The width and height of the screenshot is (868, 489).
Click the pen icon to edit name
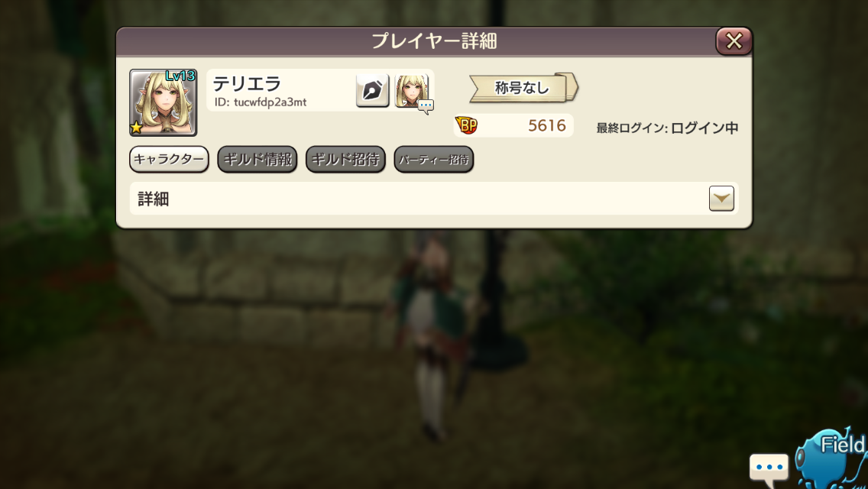(x=372, y=91)
